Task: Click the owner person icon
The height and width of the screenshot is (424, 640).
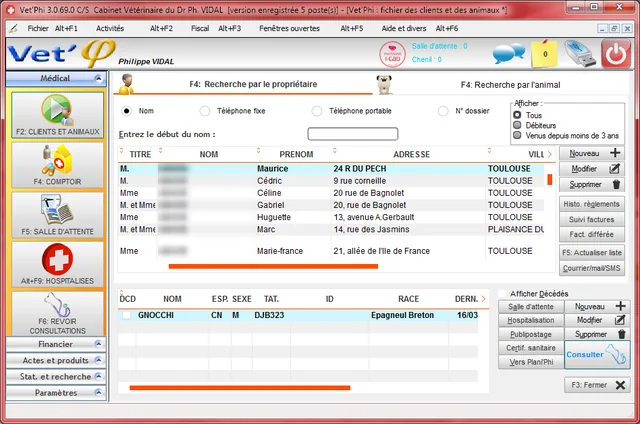Action: (127, 84)
